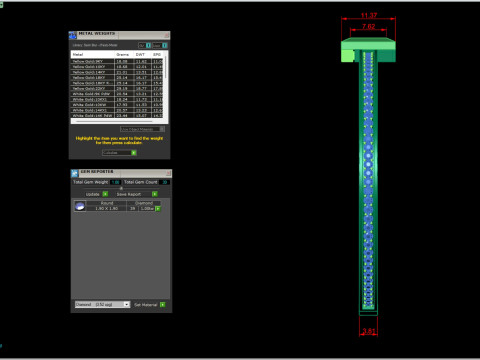Select the Yellow Gold 22KY row
Image resolution: width=480 pixels, height=360 pixels.
tap(117, 89)
